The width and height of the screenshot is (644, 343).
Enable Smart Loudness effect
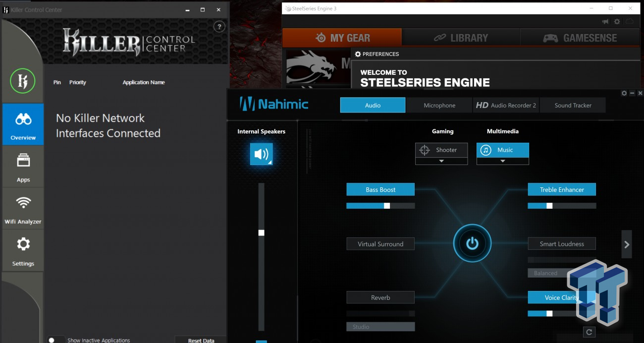point(562,244)
